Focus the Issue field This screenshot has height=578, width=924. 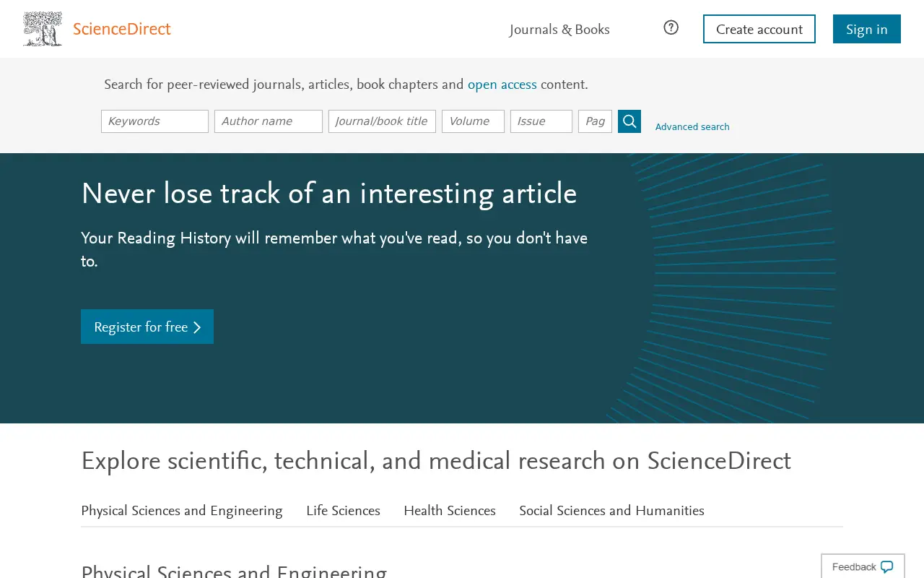pos(541,121)
